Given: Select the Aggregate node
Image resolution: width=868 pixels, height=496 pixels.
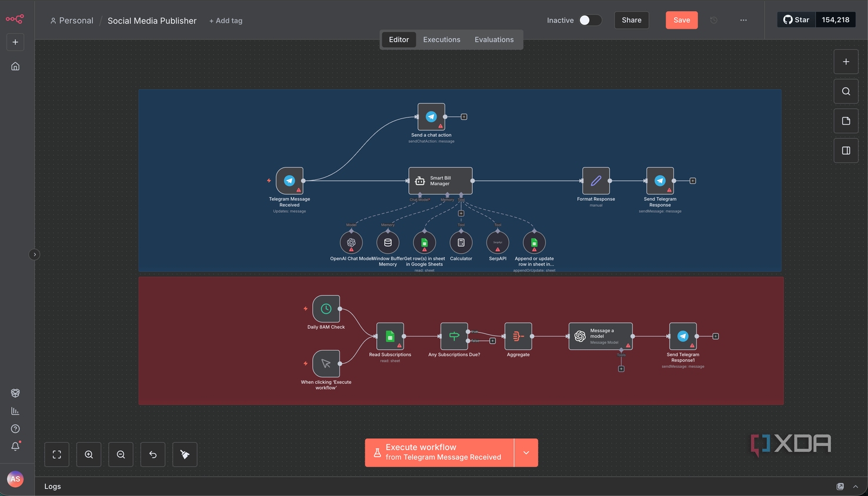Looking at the screenshot, I should point(518,336).
